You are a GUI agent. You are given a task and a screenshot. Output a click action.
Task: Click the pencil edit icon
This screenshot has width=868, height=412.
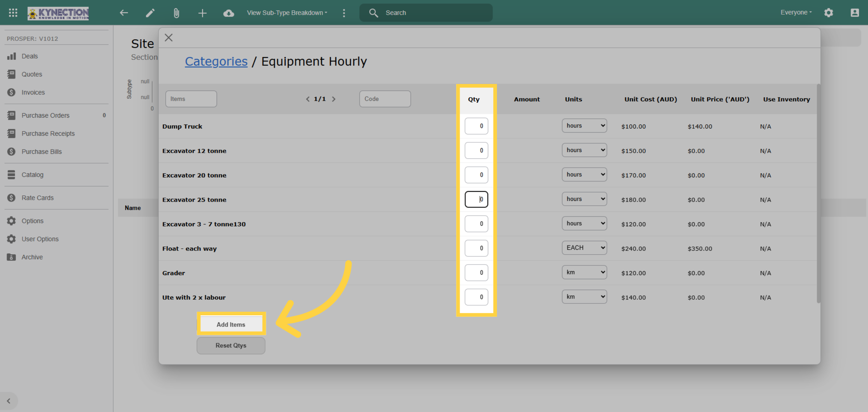coord(150,13)
